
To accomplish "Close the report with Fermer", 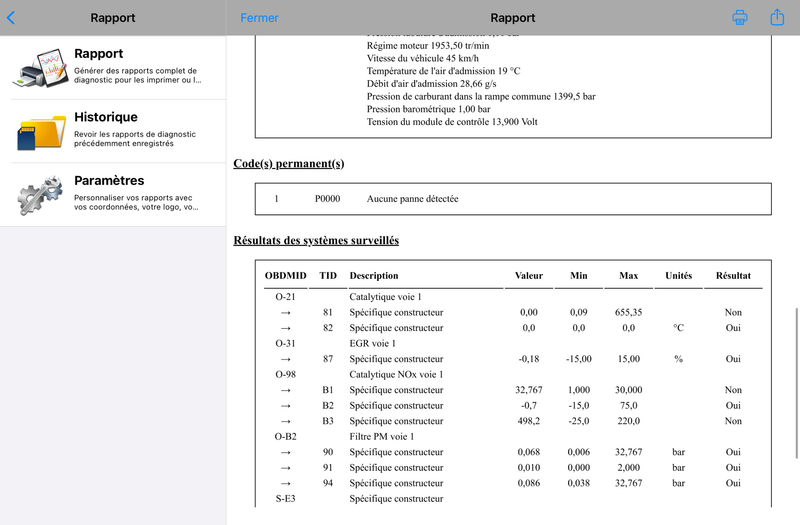I will click(x=259, y=18).
